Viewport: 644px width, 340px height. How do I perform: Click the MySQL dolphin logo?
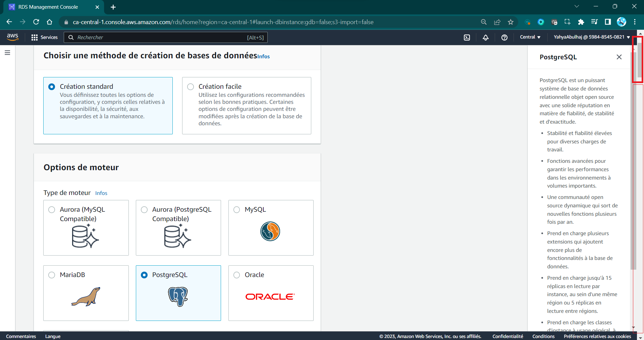pyautogui.click(x=270, y=231)
